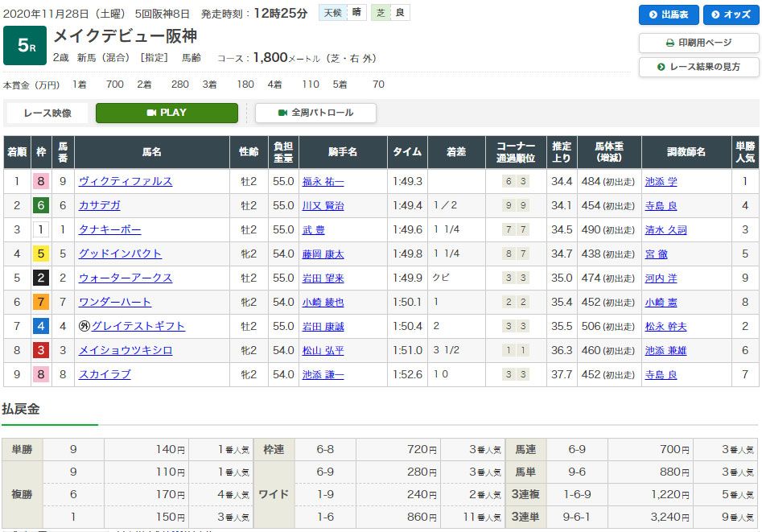Open horse タナキーボー profile link
The width and height of the screenshot is (762, 532).
tap(109, 230)
